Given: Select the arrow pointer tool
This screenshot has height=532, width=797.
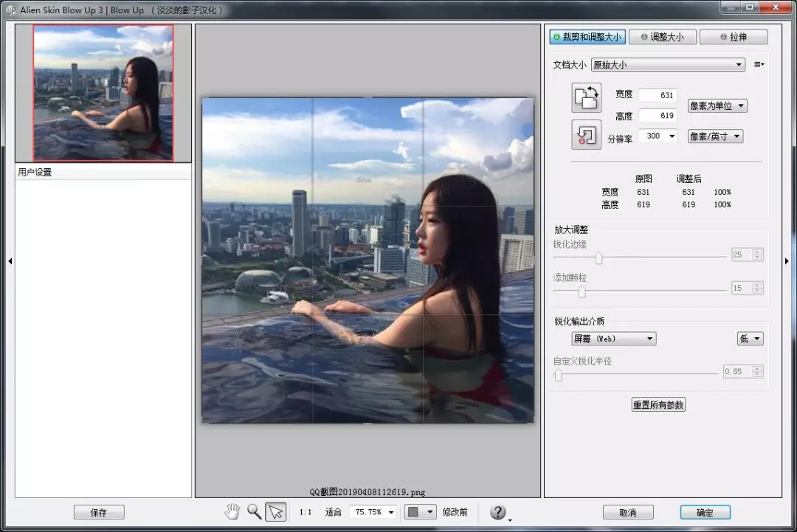Looking at the screenshot, I should point(276,511).
